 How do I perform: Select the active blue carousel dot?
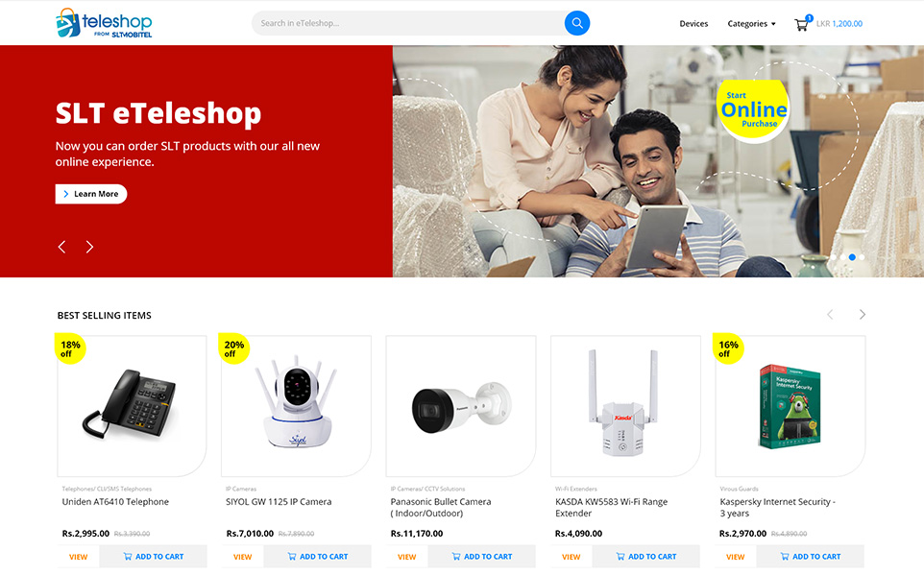coord(852,257)
